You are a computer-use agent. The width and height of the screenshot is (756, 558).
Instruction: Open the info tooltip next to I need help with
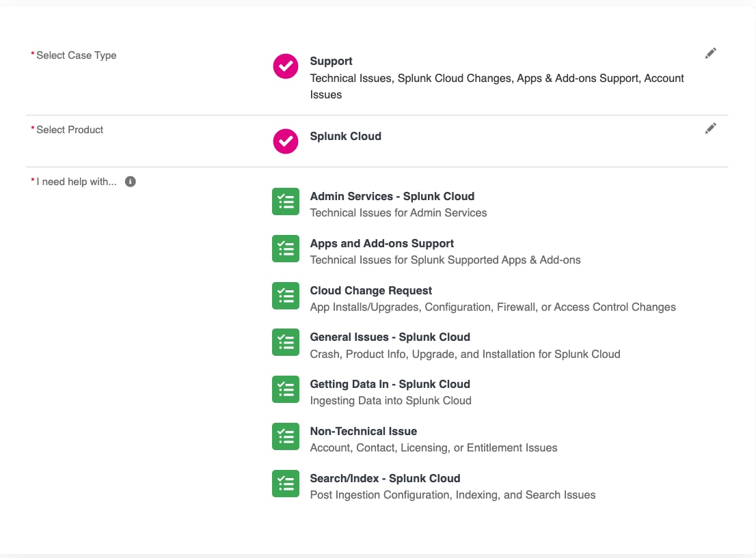coord(130,182)
